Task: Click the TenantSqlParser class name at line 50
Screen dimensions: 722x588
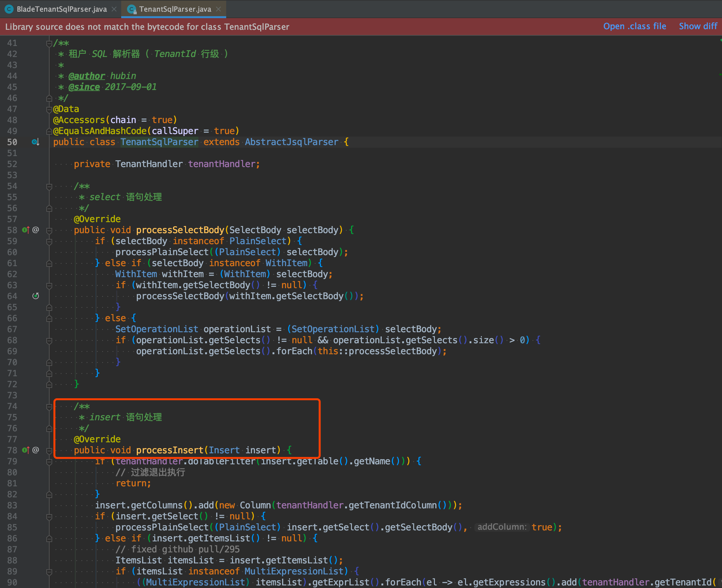Action: click(x=159, y=142)
